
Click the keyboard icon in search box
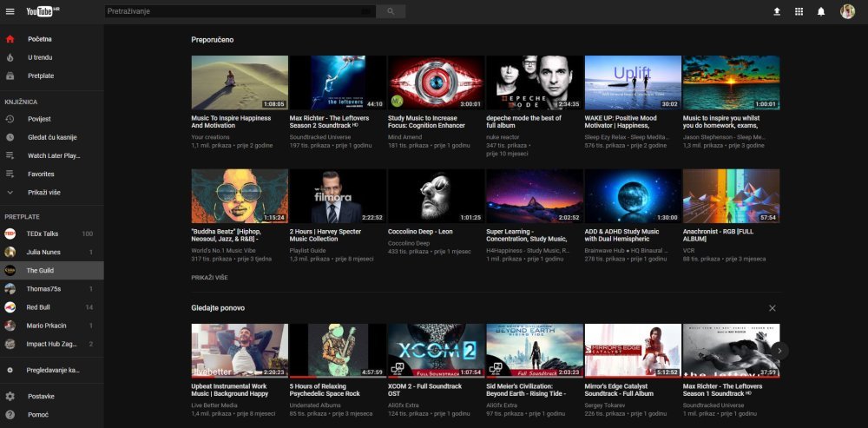click(366, 11)
